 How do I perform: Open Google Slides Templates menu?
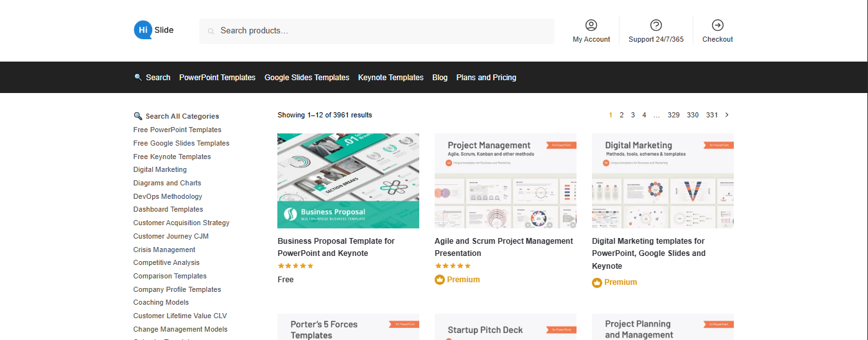[x=307, y=78]
